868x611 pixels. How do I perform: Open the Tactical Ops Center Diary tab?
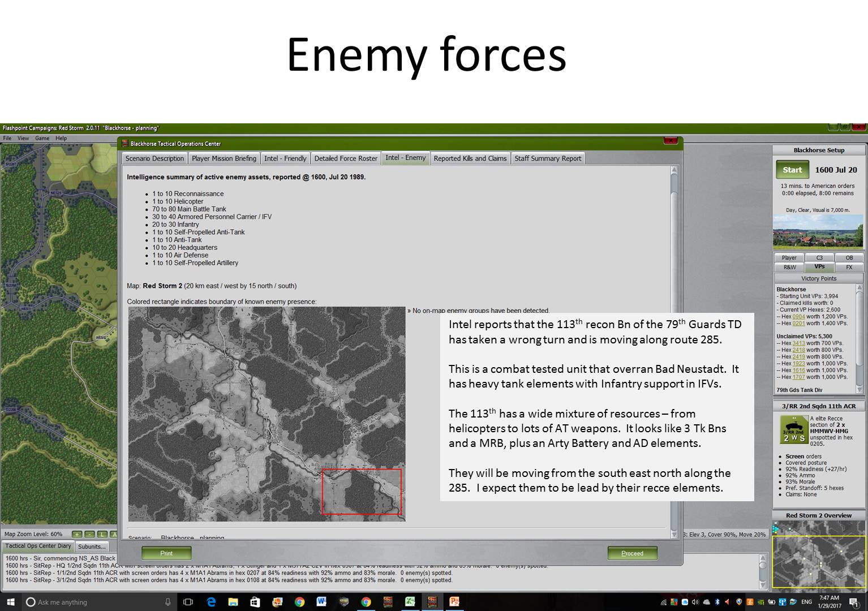[x=38, y=546]
